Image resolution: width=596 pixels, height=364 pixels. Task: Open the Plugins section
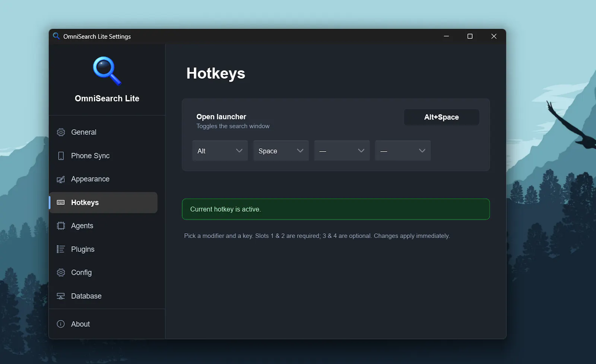[x=83, y=249]
